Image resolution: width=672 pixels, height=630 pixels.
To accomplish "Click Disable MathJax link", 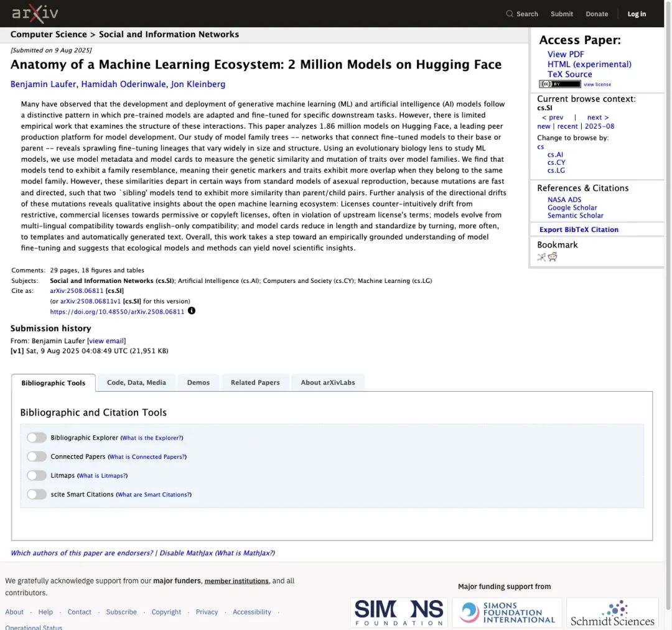I will click(186, 553).
